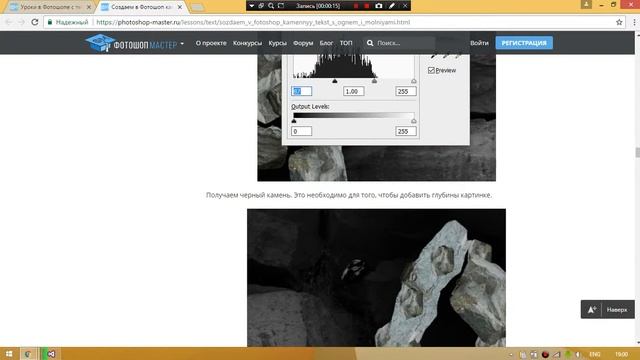
Task: Click the recorder window-capture icon
Action: [261, 6]
